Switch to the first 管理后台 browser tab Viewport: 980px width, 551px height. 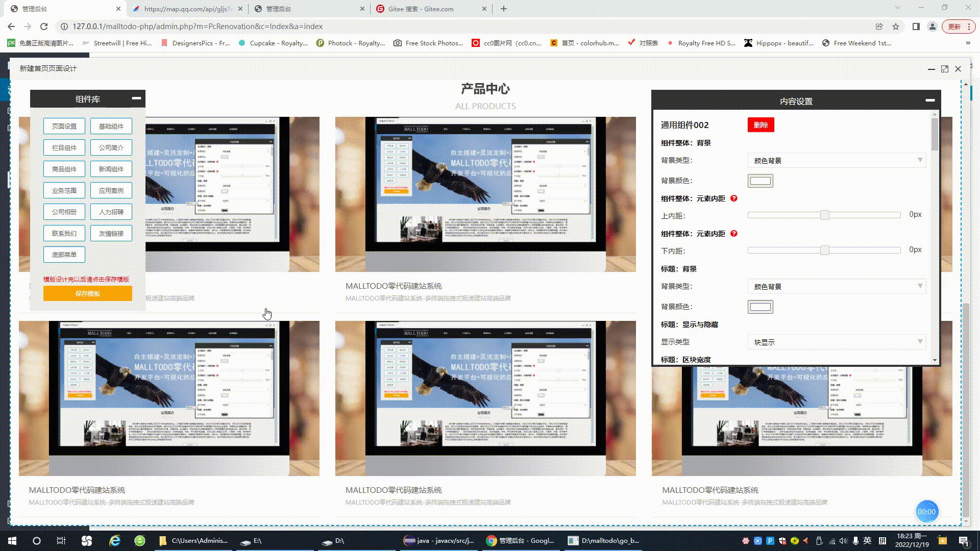[64, 9]
